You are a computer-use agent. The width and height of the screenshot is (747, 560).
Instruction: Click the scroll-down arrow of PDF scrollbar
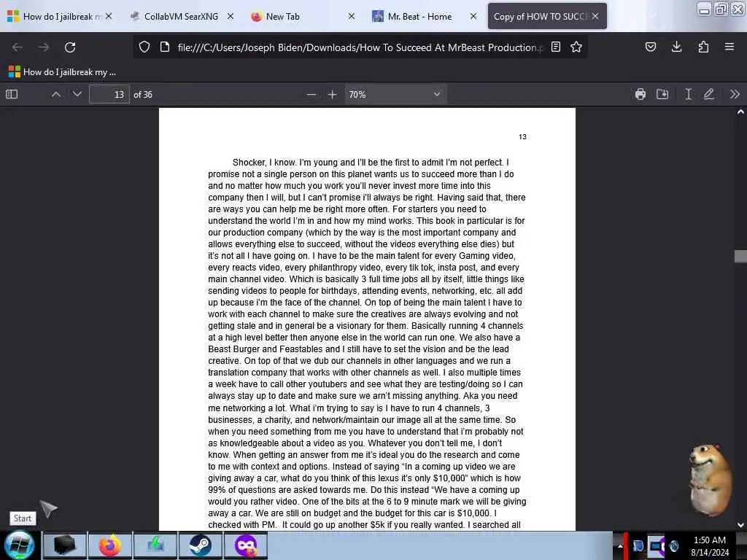click(x=740, y=525)
